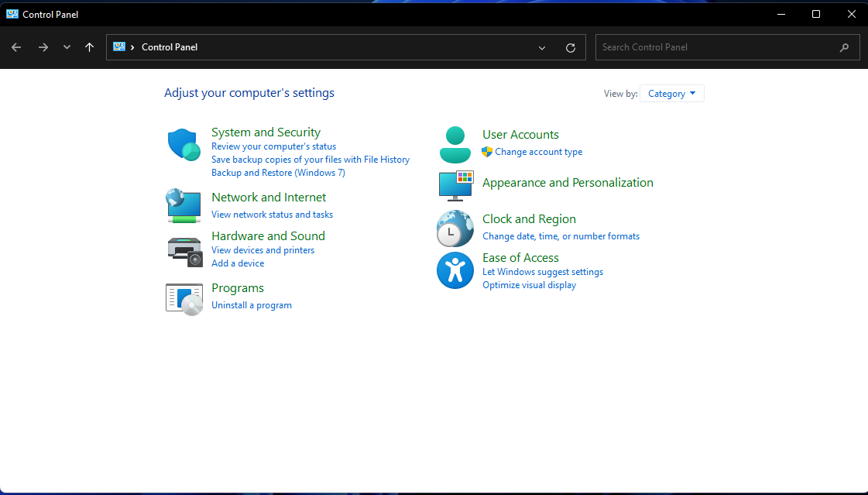Click Change date, time, or number formats

[x=561, y=236]
